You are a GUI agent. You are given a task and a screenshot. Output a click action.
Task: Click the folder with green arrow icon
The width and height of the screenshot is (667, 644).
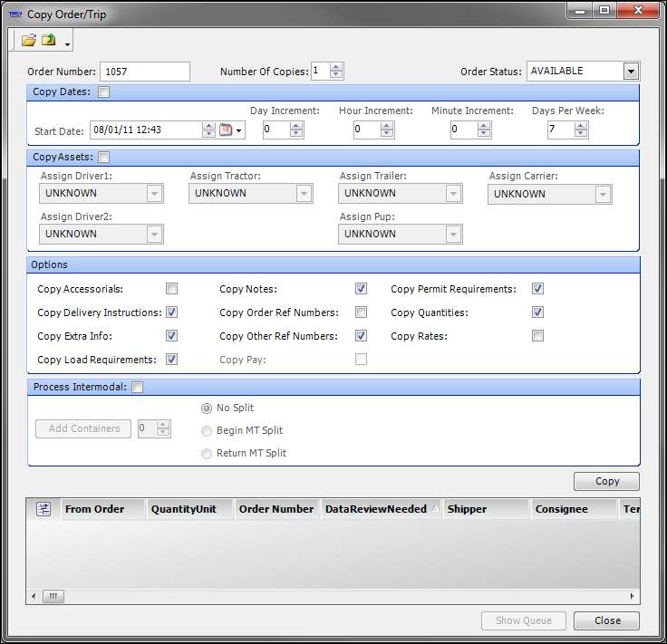click(x=49, y=40)
